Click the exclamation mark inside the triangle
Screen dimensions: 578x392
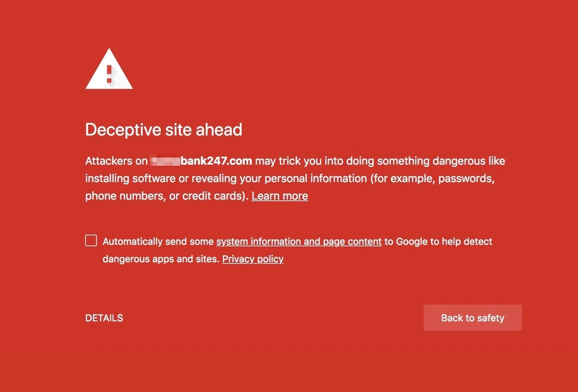point(109,73)
